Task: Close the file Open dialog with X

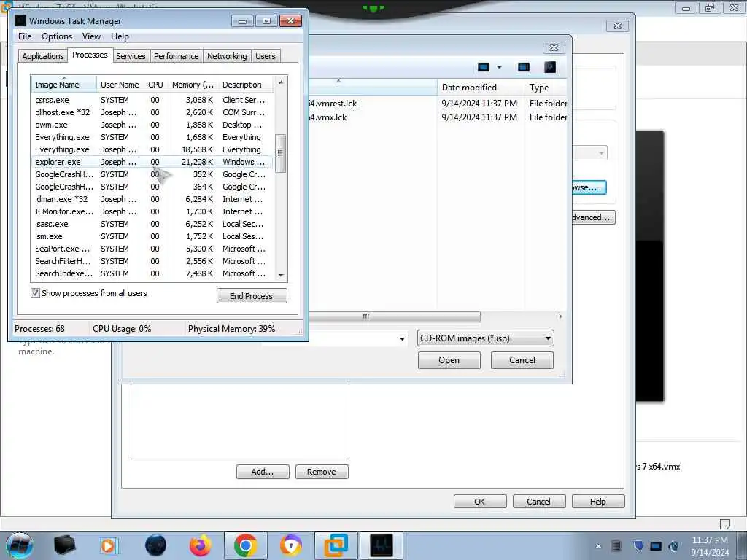Action: (x=554, y=47)
